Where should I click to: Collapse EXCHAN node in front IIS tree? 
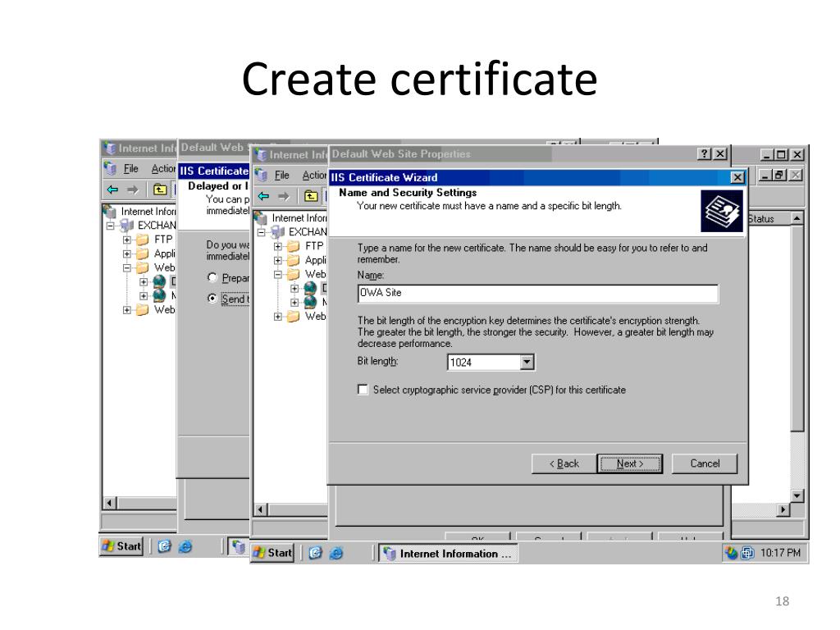click(262, 232)
